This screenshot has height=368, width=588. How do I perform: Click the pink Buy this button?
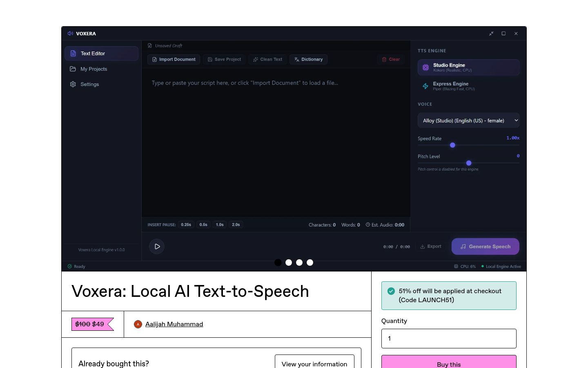click(449, 362)
